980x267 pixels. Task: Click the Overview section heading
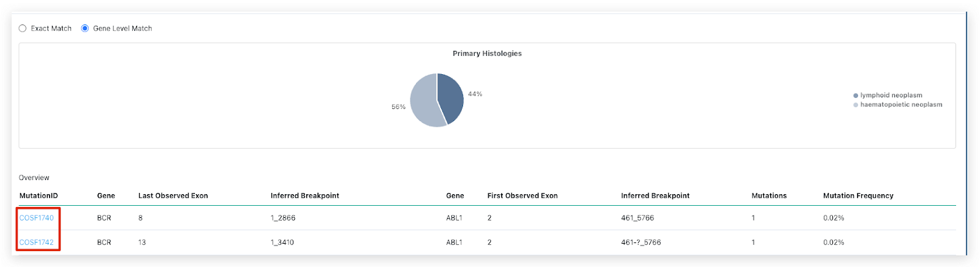click(x=34, y=178)
